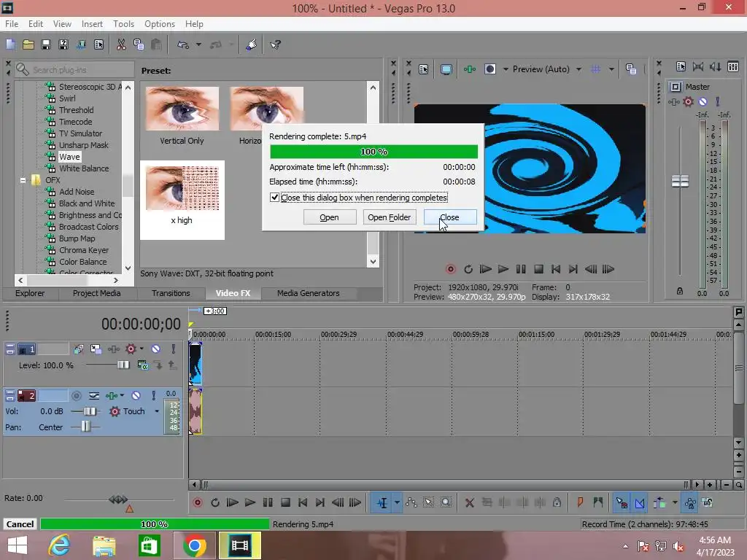This screenshot has height=560, width=747.
Task: Toggle Automatic Crossfades in timeline toolbar
Action: pyautogui.click(x=640, y=502)
